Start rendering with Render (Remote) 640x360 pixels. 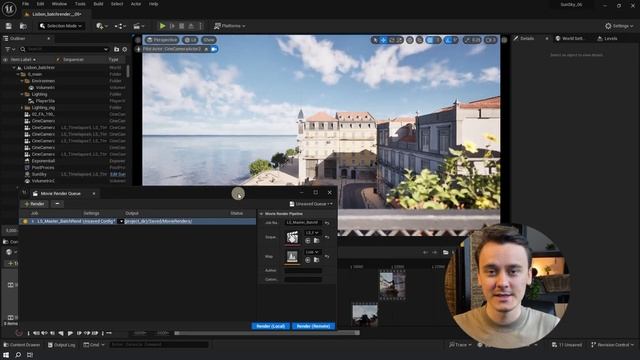tap(313, 326)
